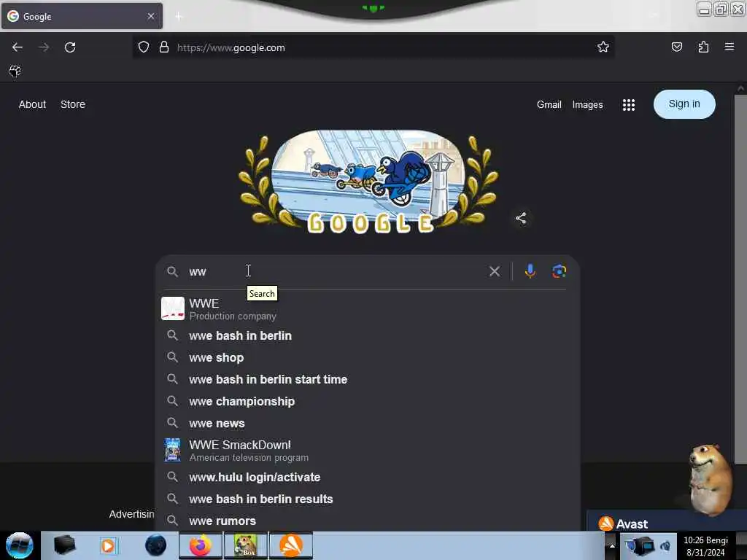Click the paw bookmark icon in bookmarks bar

(15, 71)
